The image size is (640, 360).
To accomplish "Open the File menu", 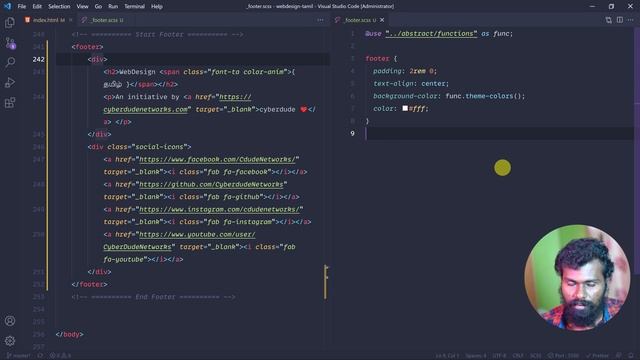I will click(x=22, y=6).
